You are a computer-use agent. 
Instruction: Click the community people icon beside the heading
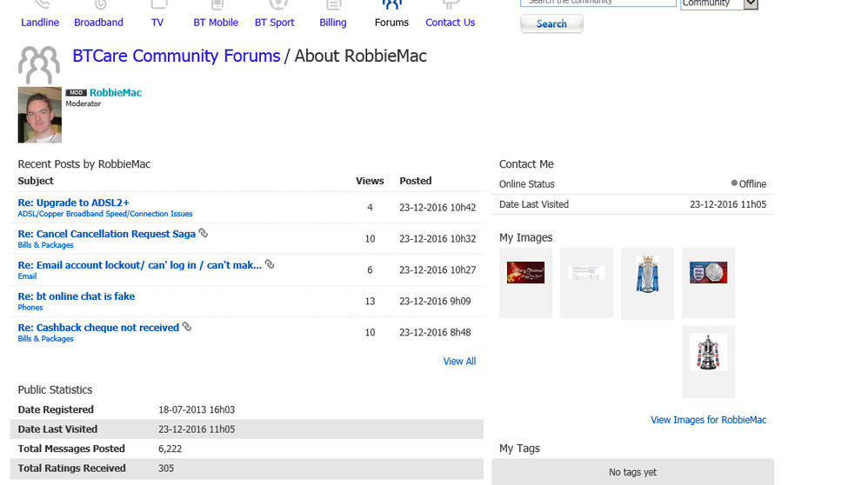[x=39, y=64]
